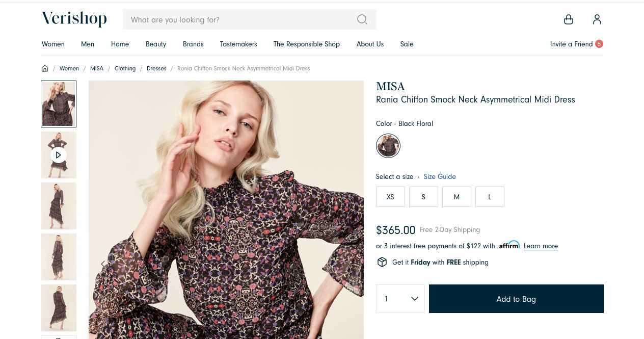The image size is (644, 339).
Task: Click the search magnifier icon
Action: pos(362,19)
